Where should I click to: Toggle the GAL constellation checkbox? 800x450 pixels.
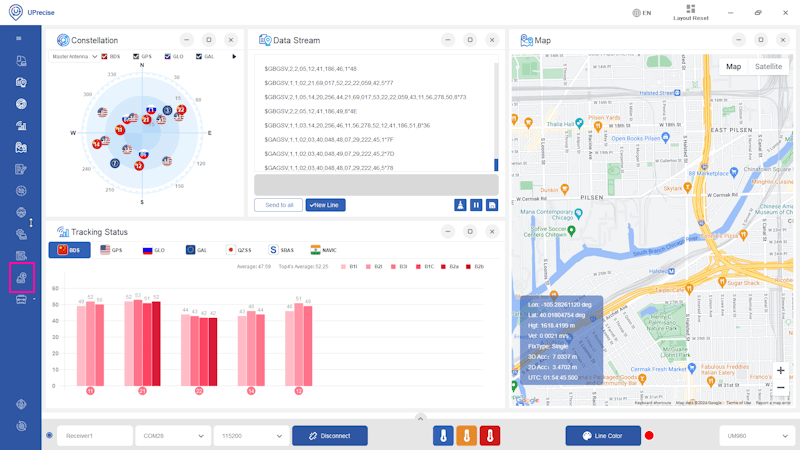198,57
